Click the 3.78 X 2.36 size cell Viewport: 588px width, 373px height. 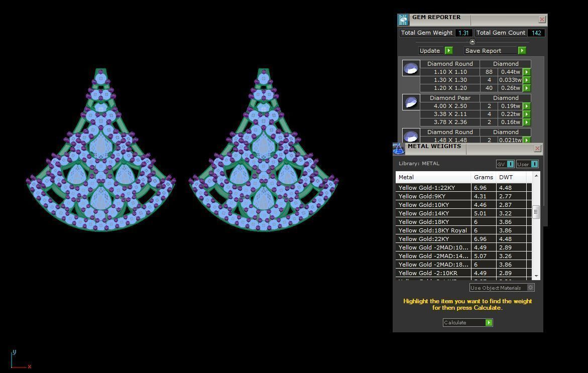[x=450, y=122]
